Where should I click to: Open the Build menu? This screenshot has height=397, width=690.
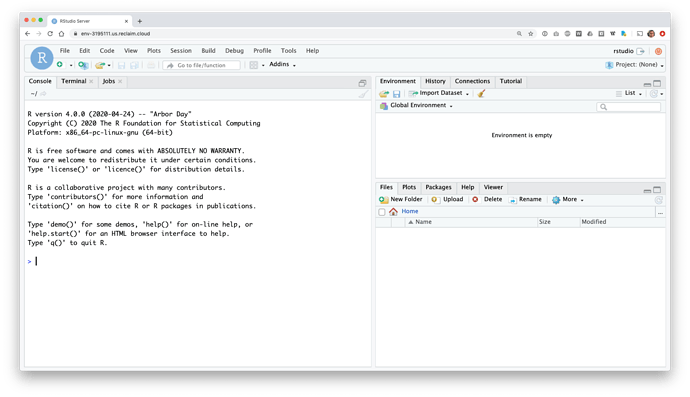[208, 51]
